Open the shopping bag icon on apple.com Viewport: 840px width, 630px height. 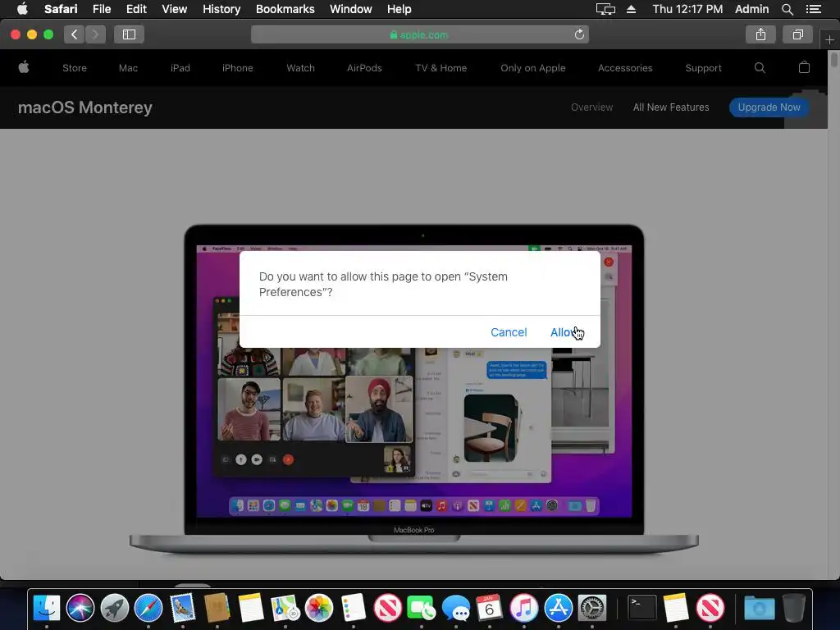pyautogui.click(x=804, y=67)
